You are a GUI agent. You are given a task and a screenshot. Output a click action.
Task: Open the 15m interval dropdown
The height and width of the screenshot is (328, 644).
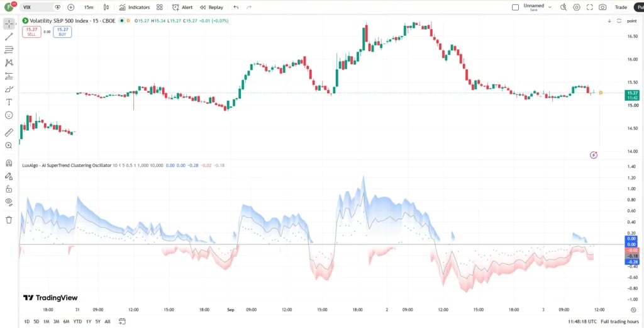pos(88,8)
